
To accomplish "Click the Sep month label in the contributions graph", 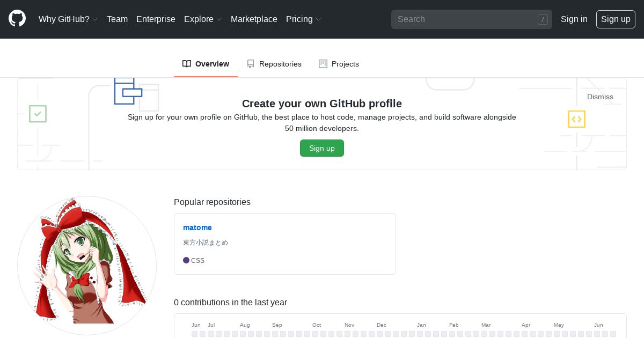I will pos(277,325).
